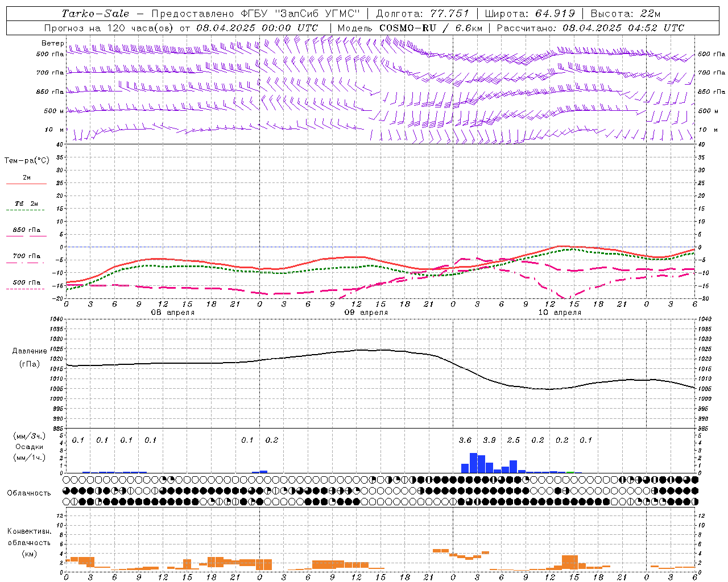Click the Прогноз на 120 часа(ов) text
The image size is (728, 582).
pos(109,28)
